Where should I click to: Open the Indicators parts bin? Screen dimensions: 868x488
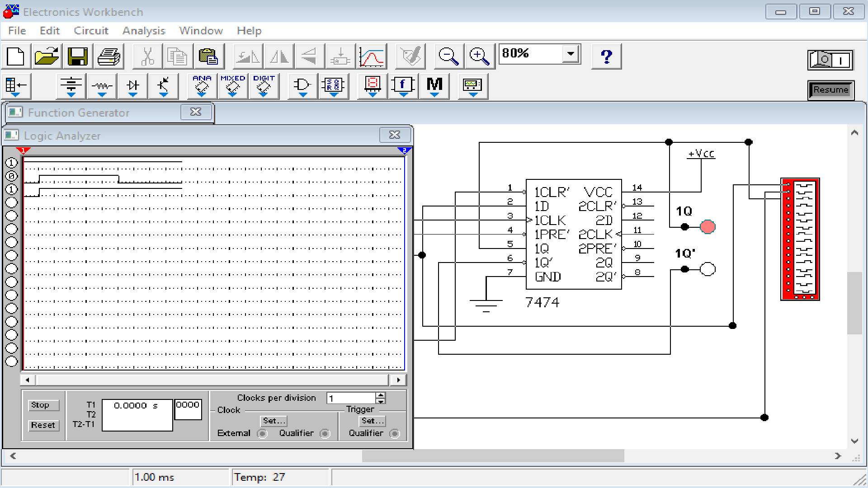pyautogui.click(x=373, y=86)
